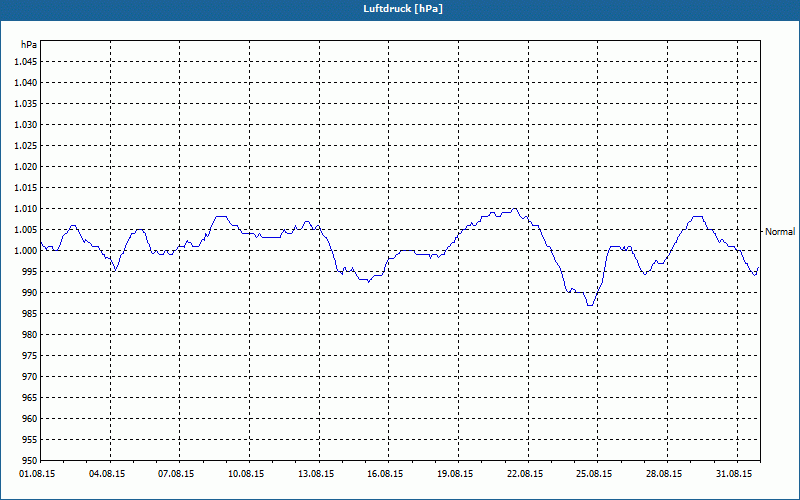
Task: Click the 1.025 axis value
Action: coord(26,145)
